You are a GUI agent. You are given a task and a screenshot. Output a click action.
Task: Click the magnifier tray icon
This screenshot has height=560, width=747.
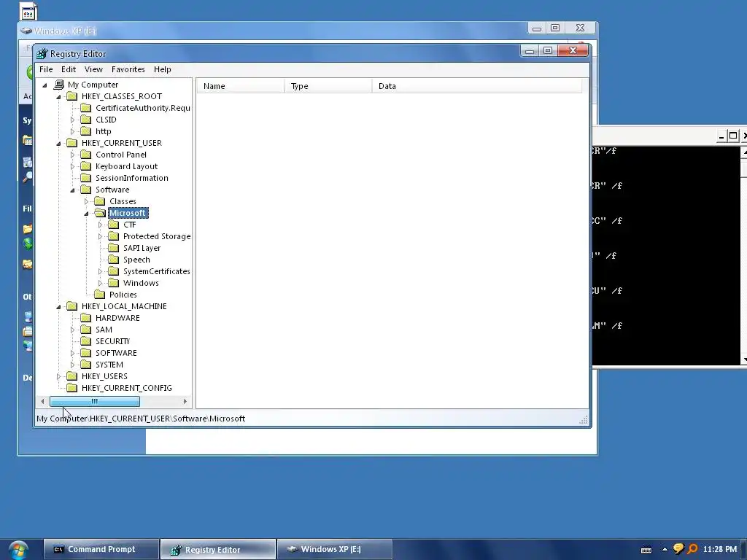coord(693,549)
